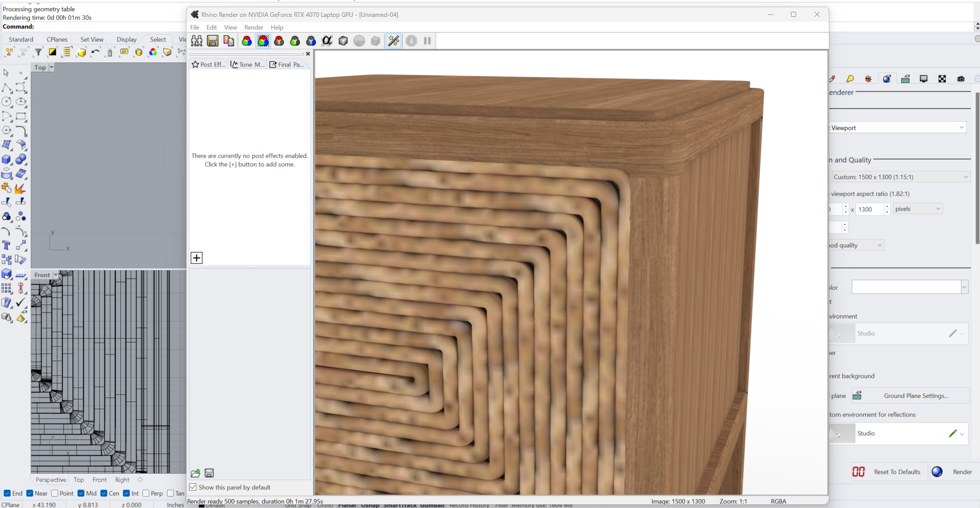Viewport: 980px width, 508px height.
Task: Toggle End object snap
Action: (7, 494)
